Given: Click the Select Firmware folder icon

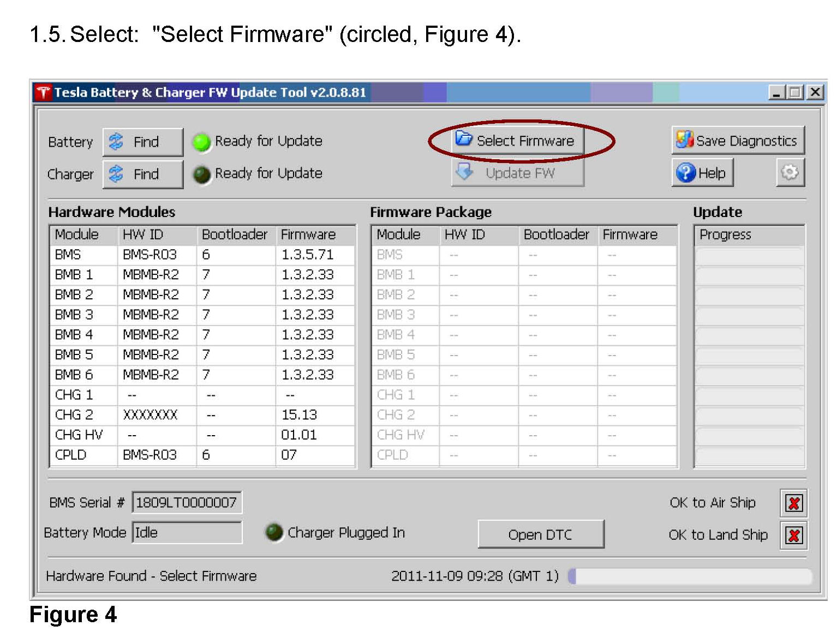Looking at the screenshot, I should pos(464,140).
